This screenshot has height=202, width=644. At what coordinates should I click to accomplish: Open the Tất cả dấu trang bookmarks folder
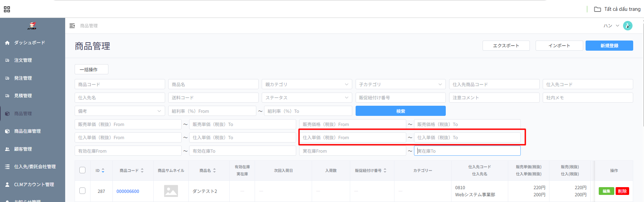point(617,9)
